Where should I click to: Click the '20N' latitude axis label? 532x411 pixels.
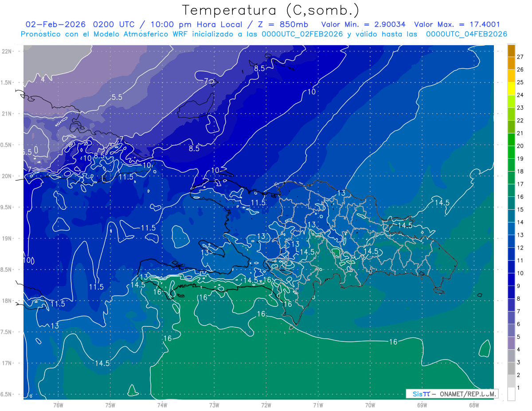coord(7,176)
